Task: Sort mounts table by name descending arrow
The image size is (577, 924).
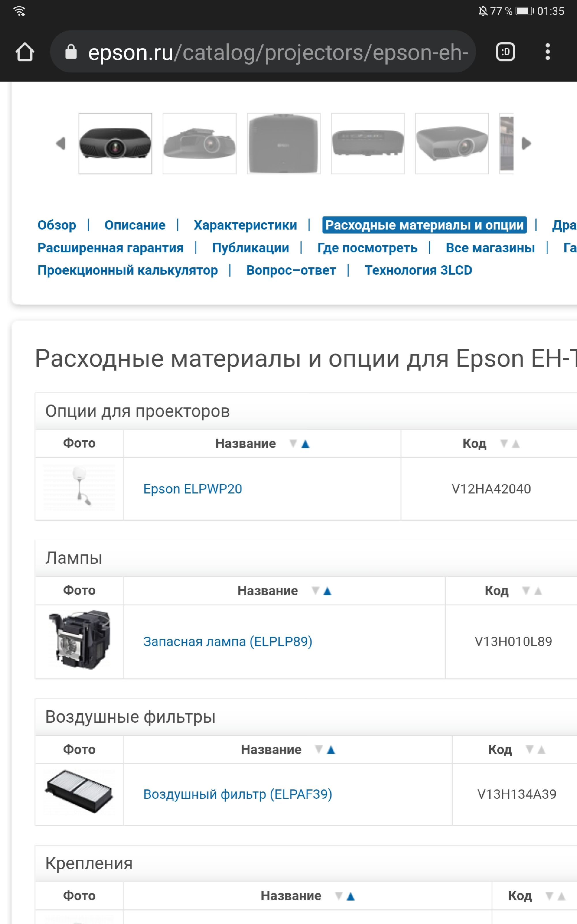Action: pos(338,896)
